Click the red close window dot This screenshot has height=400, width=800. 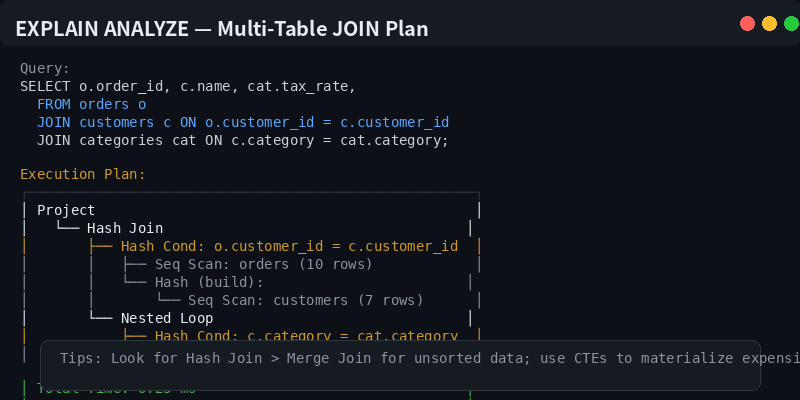pyautogui.click(x=747, y=23)
